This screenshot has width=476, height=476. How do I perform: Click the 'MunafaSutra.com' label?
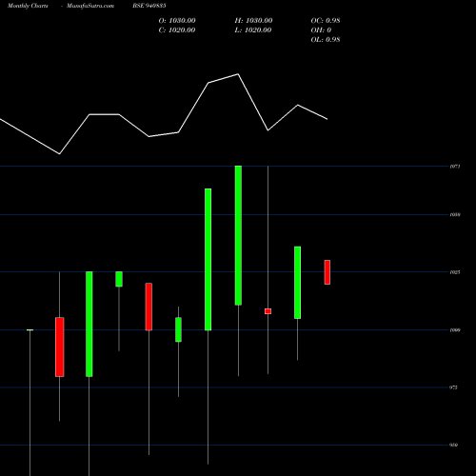click(90, 6)
